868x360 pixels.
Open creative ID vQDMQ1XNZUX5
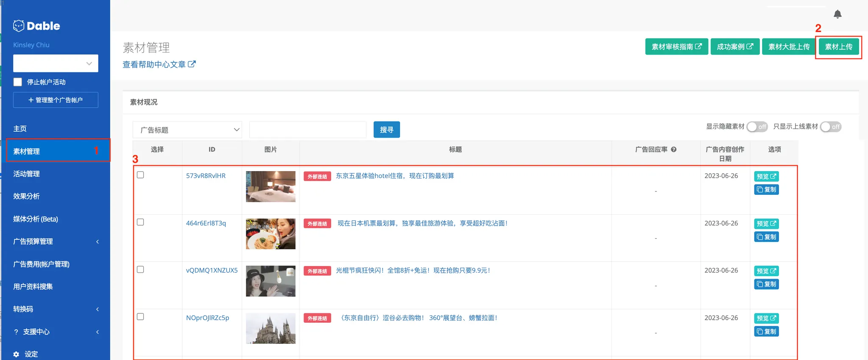point(212,270)
